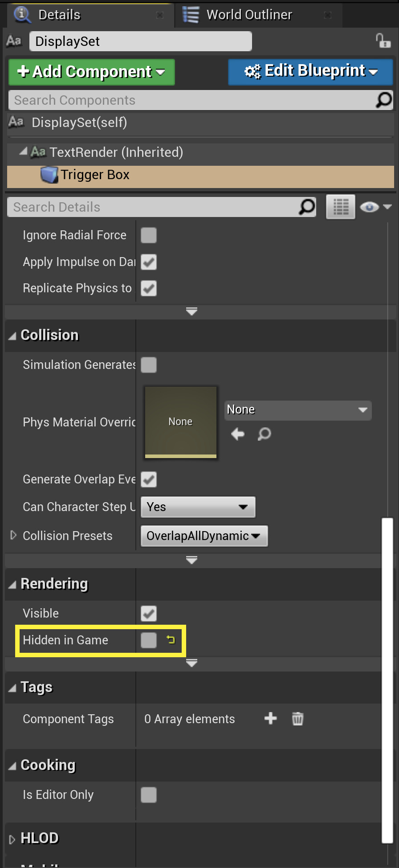Viewport: 399px width, 868px height.
Task: Enable Is Editor Only checkbox
Action: point(149,795)
